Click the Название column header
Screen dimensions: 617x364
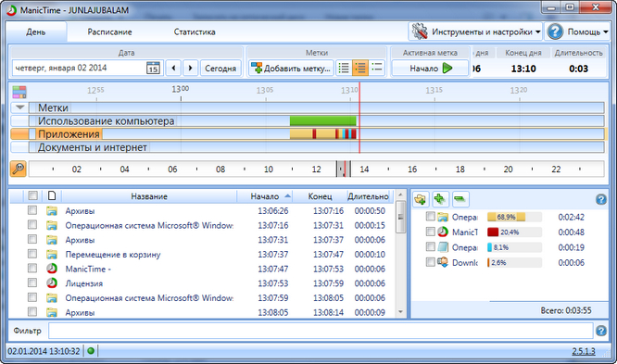(149, 196)
